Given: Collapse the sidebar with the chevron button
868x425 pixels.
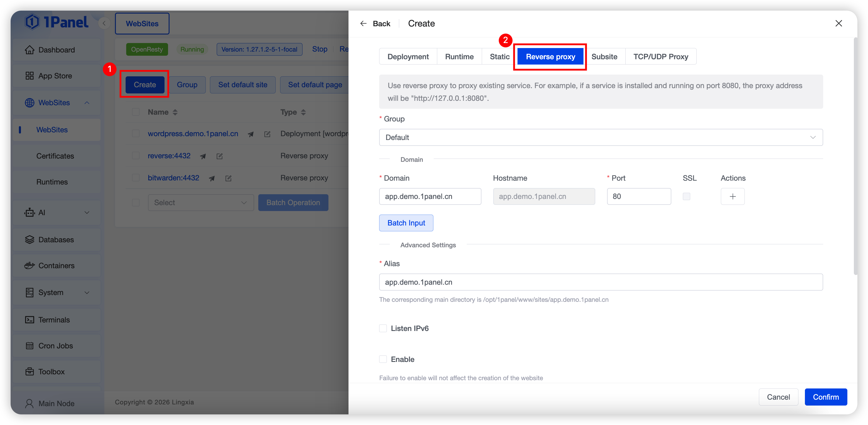Looking at the screenshot, I should coord(104,23).
